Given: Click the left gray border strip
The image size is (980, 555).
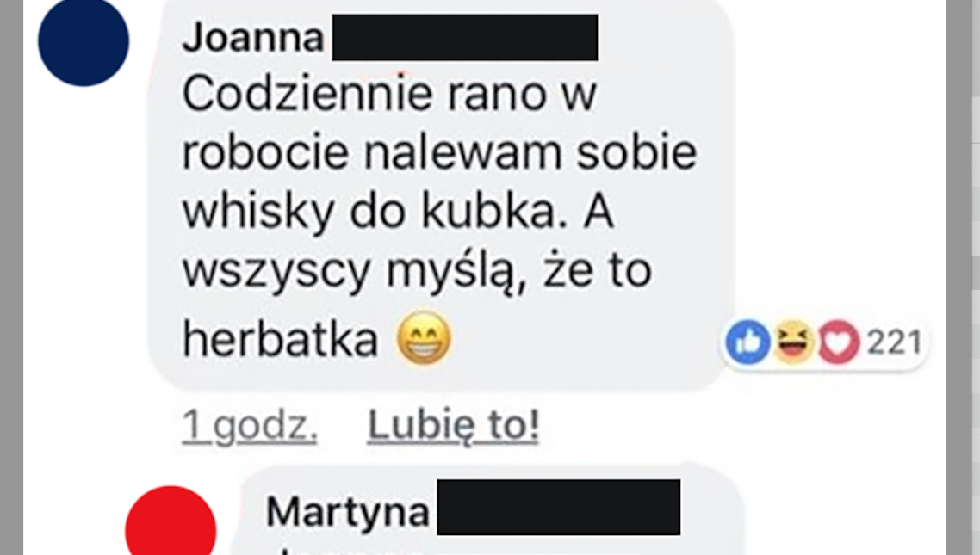Looking at the screenshot, I should [x=11, y=277].
